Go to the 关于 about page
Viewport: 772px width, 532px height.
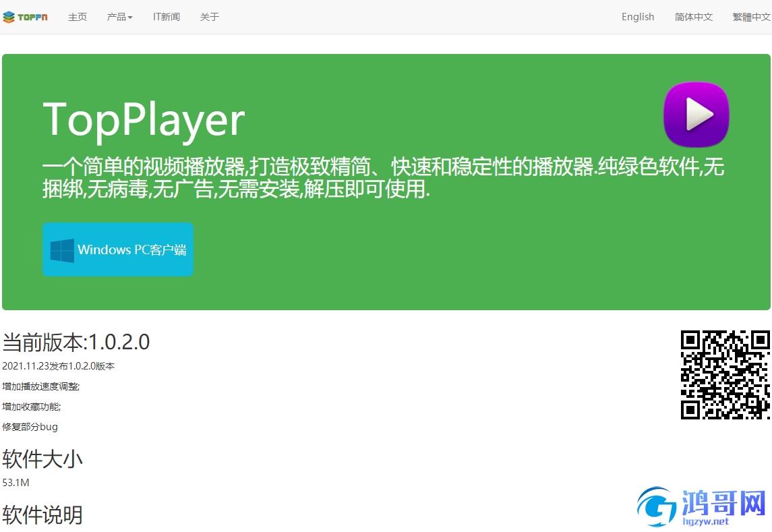[x=209, y=18]
